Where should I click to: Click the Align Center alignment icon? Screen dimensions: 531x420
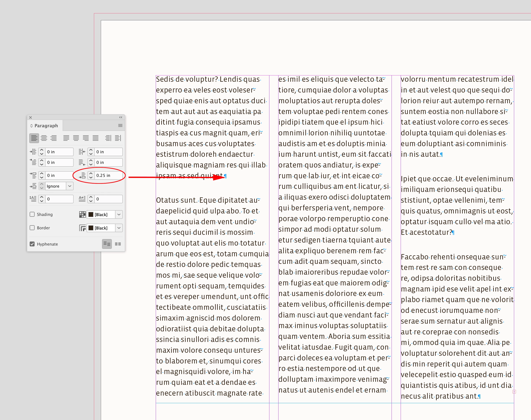coord(44,138)
